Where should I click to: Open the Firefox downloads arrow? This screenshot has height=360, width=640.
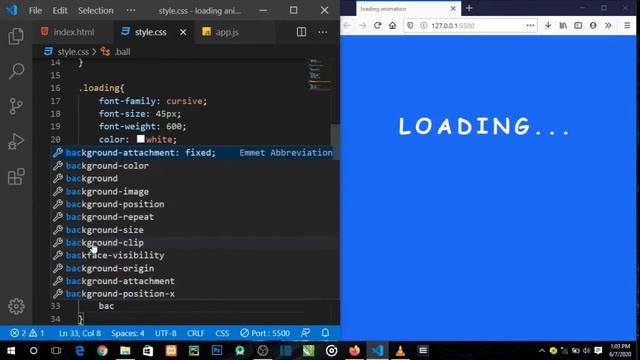[548, 25]
